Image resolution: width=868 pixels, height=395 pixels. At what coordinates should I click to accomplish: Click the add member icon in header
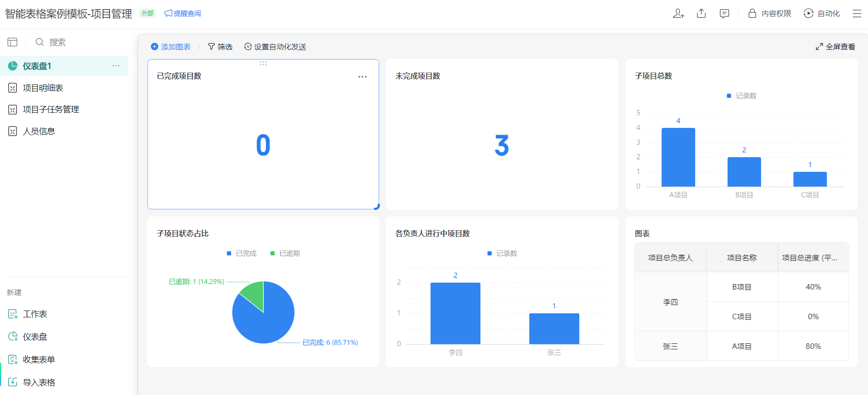[678, 14]
